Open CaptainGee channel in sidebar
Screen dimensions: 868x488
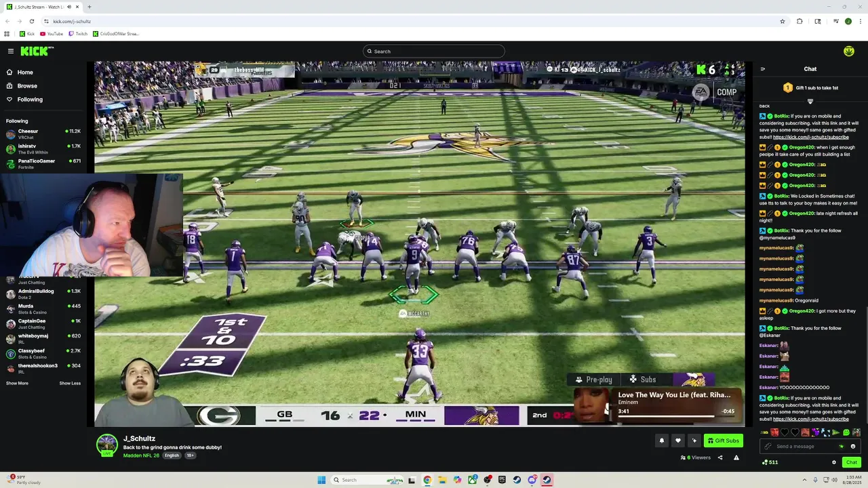[42, 323]
